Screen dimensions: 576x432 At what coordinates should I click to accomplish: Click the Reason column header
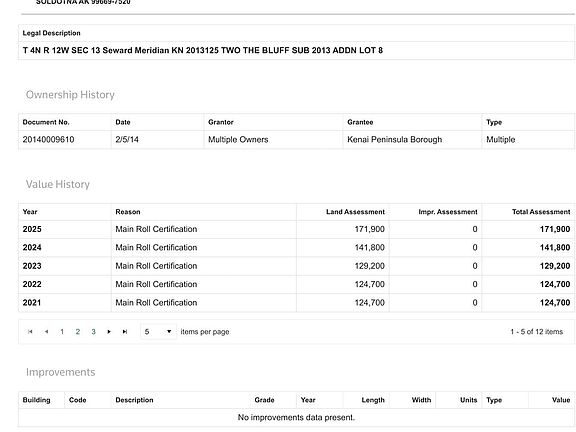[x=128, y=212]
